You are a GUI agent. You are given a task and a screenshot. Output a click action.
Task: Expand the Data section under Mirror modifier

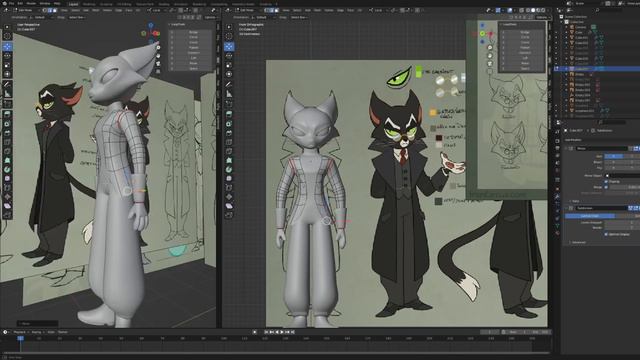[x=575, y=201]
